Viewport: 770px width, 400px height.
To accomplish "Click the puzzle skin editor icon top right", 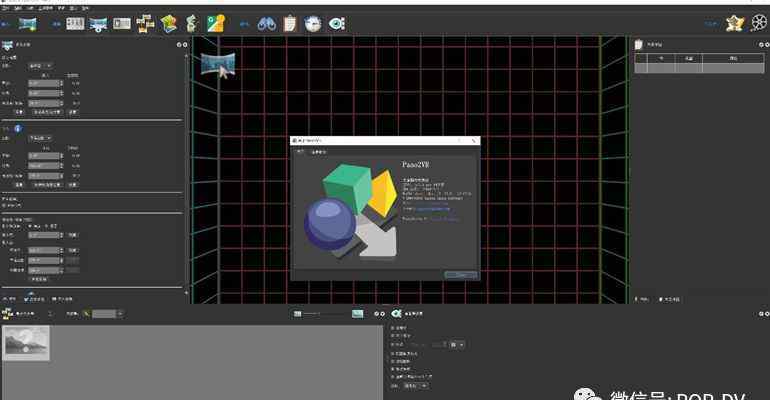I will point(735,23).
